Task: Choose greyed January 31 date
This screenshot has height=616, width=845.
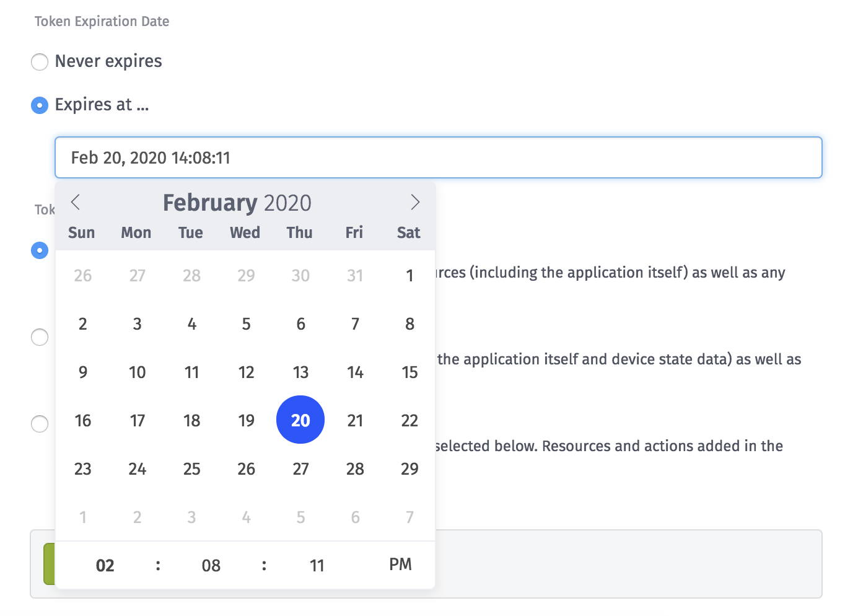Action: point(355,275)
